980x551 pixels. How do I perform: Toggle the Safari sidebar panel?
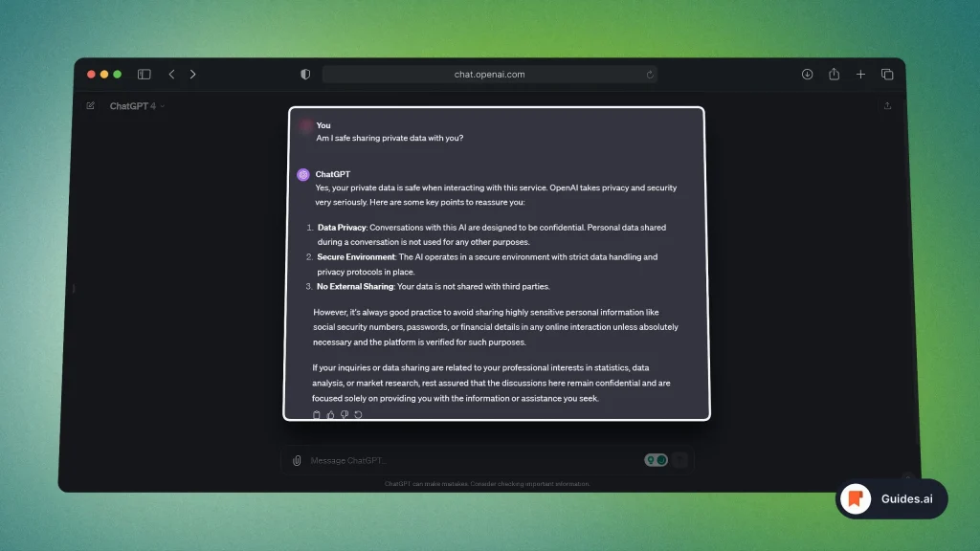[x=144, y=75]
